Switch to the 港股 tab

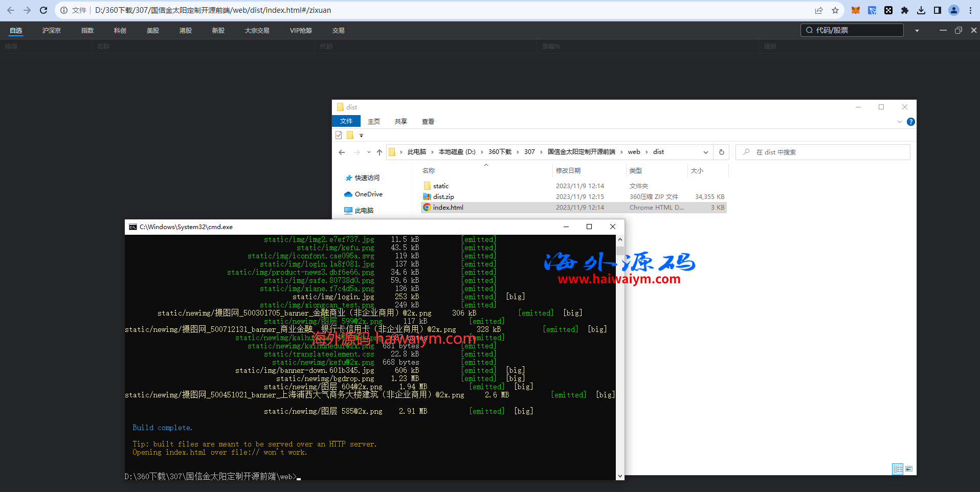pos(185,31)
